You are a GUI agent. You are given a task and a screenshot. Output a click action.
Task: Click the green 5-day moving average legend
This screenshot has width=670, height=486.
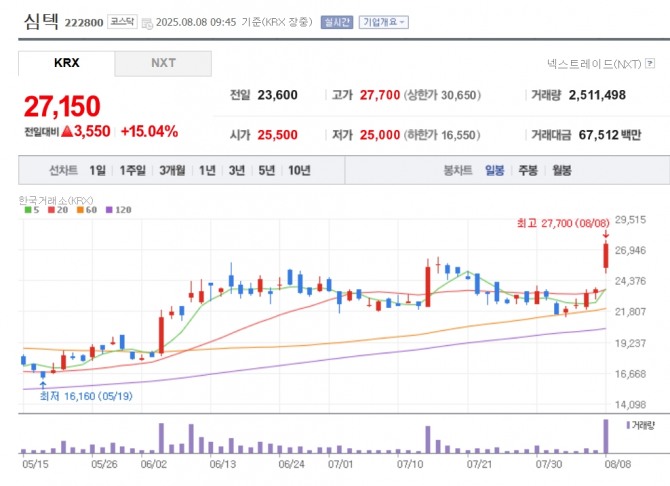[x=28, y=209]
